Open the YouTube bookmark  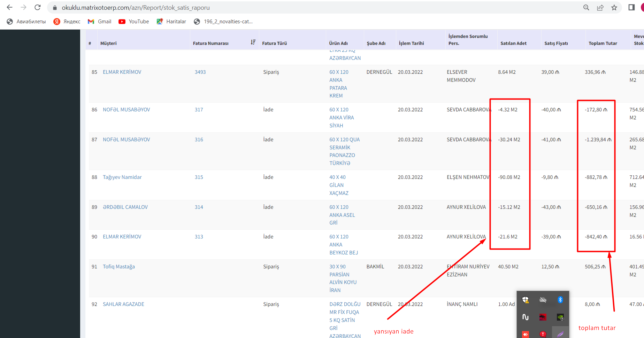[134, 22]
